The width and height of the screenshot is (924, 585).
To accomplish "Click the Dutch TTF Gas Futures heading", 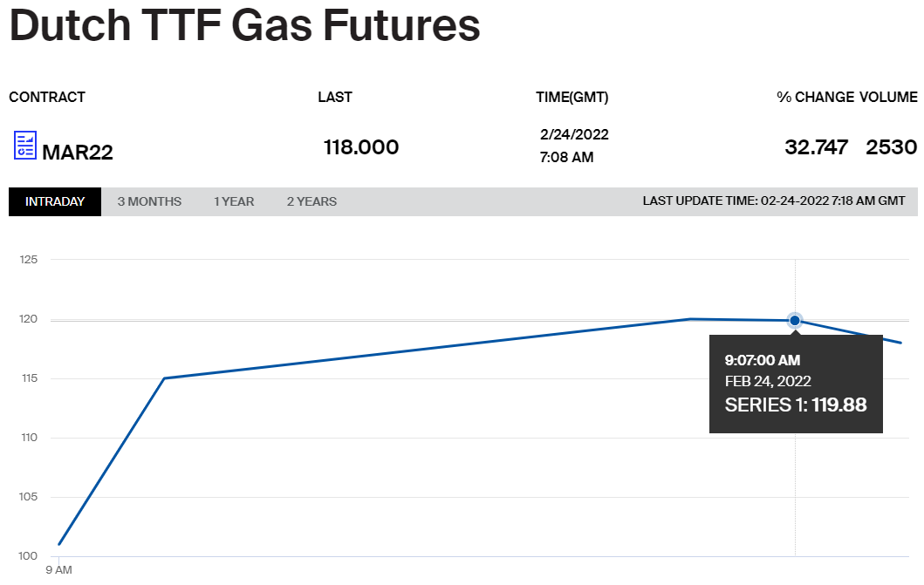I will tap(245, 24).
